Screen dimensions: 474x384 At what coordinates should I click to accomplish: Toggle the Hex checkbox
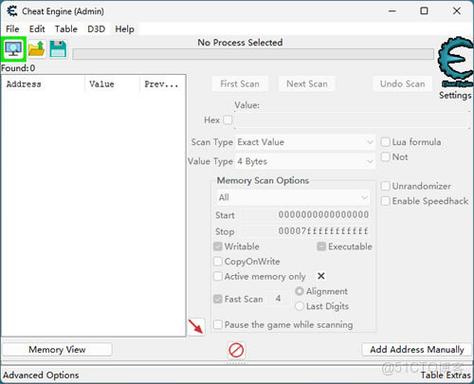(228, 120)
